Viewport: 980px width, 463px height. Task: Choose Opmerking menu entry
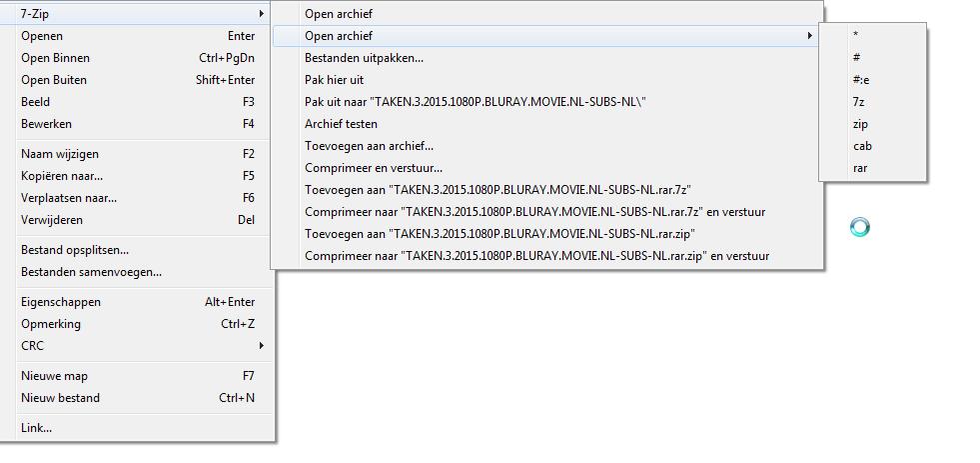click(x=136, y=324)
